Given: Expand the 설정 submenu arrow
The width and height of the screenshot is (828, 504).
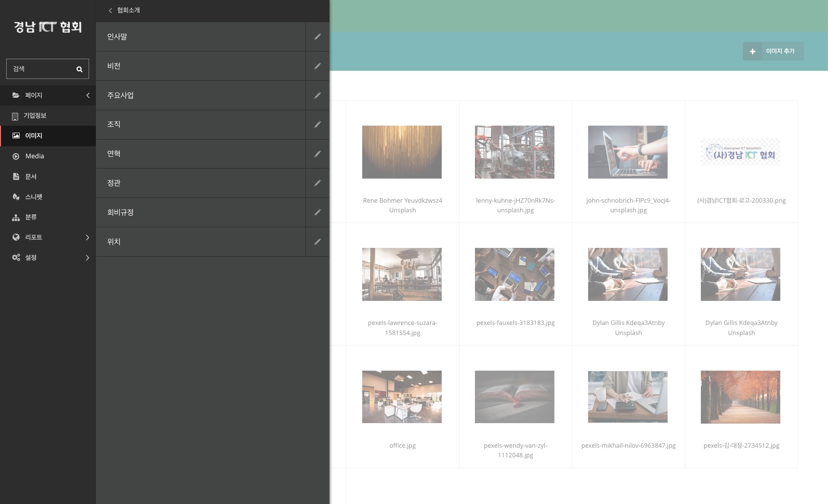Looking at the screenshot, I should coord(87,258).
